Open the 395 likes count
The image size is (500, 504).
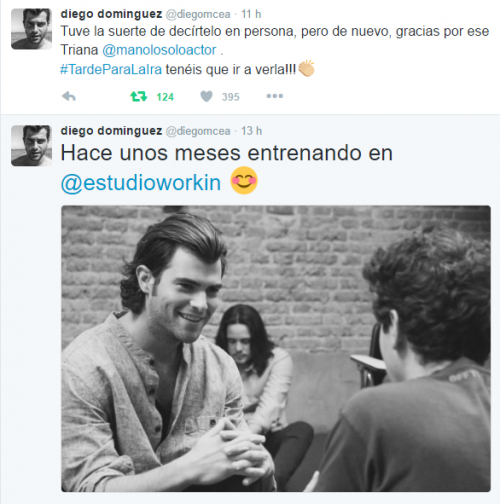pyautogui.click(x=231, y=97)
